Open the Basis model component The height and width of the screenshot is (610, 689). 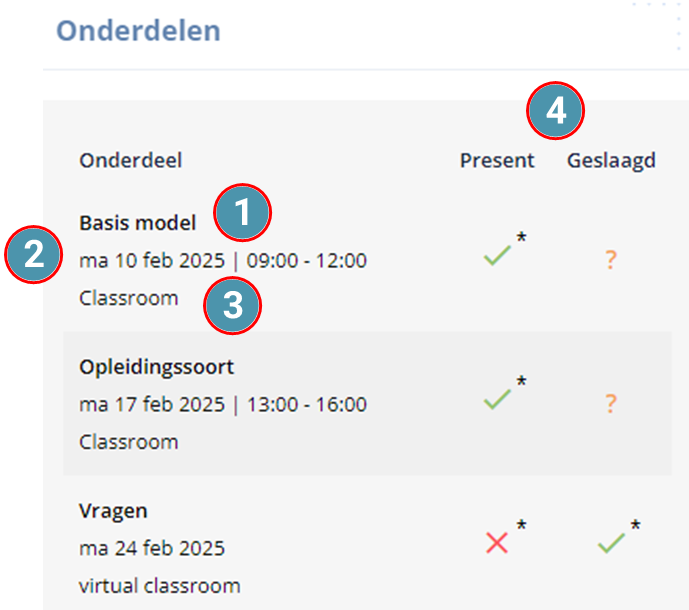click(138, 223)
